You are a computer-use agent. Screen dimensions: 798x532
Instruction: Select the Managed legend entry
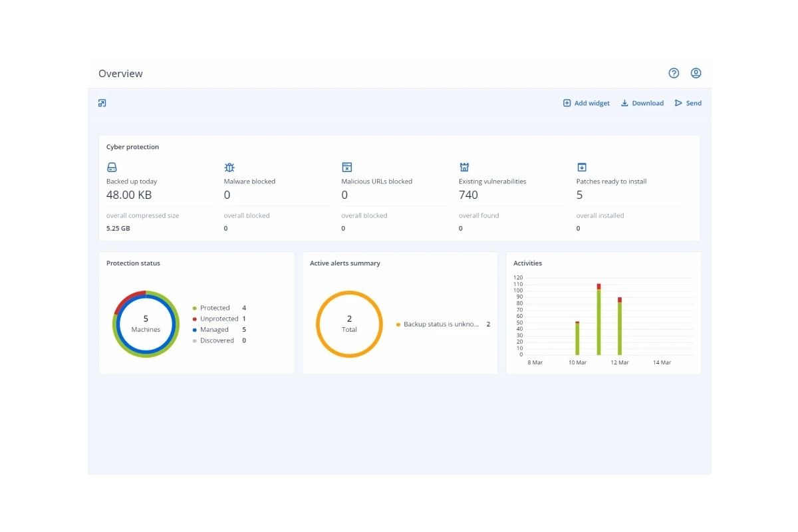tap(219, 330)
